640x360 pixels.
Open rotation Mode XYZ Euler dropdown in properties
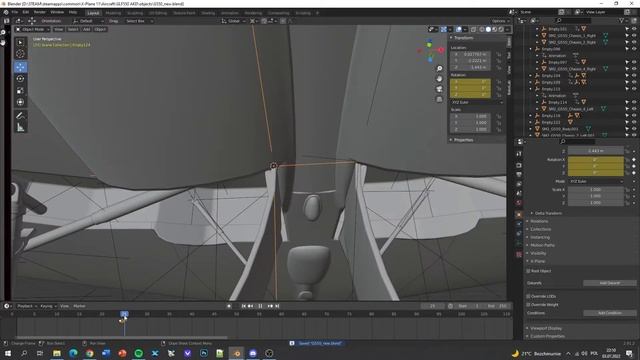click(x=596, y=181)
